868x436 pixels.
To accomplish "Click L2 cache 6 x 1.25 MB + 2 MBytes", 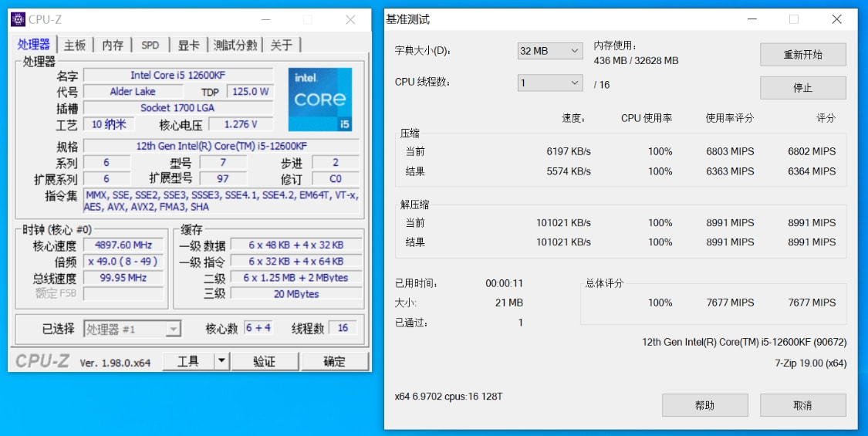I will point(296,278).
